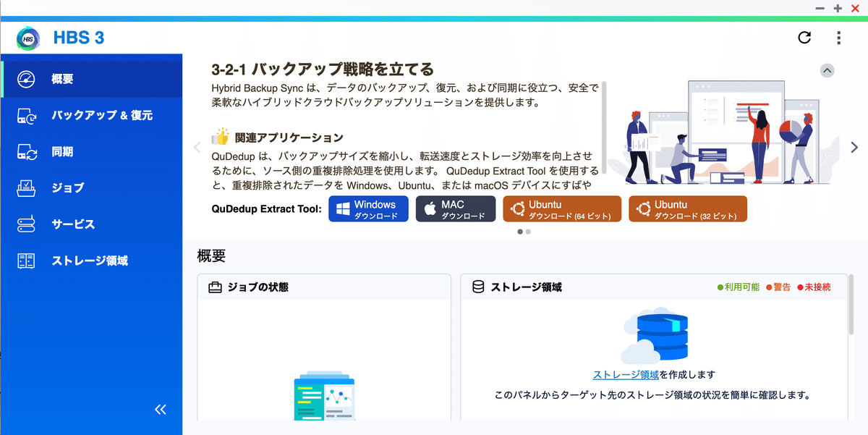Image resolution: width=868 pixels, height=435 pixels.
Task: Click the 警告 orange status legend
Action: (x=778, y=287)
